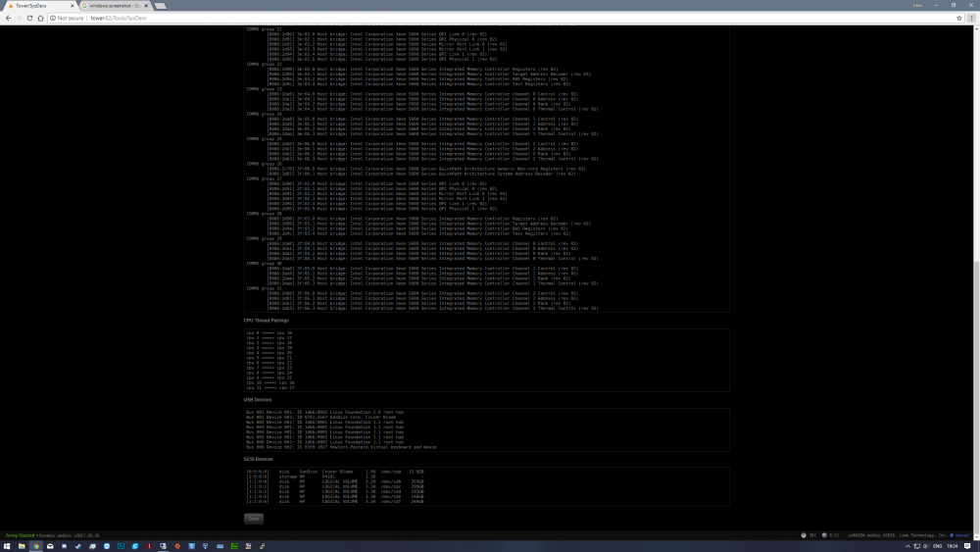Open the Python icon in the taskbar
The width and height of the screenshot is (980, 552).
[x=262, y=546]
